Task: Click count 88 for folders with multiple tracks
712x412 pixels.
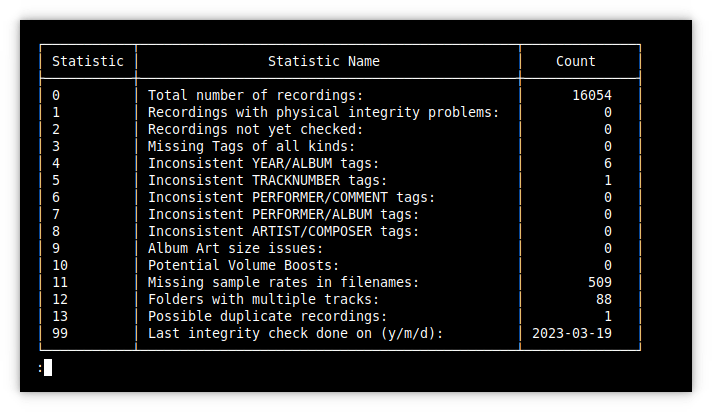Action: tap(604, 299)
